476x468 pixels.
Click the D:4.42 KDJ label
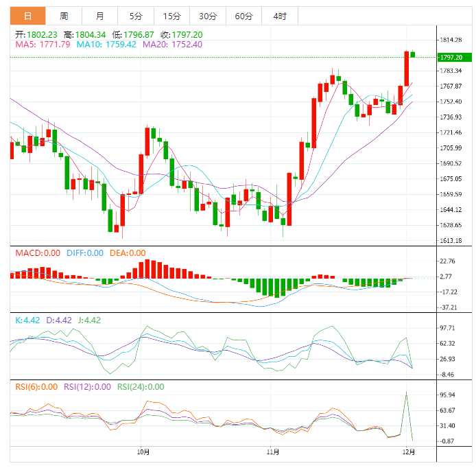(x=59, y=320)
